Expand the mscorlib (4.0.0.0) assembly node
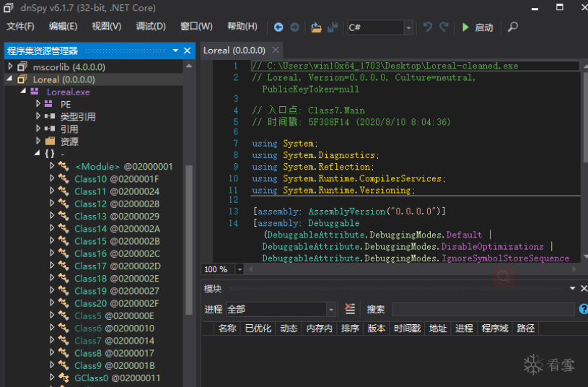The image size is (588, 387). 10,67
